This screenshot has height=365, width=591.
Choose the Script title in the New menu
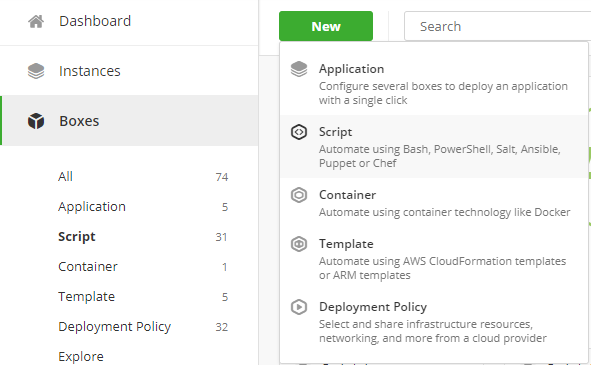pos(335,132)
